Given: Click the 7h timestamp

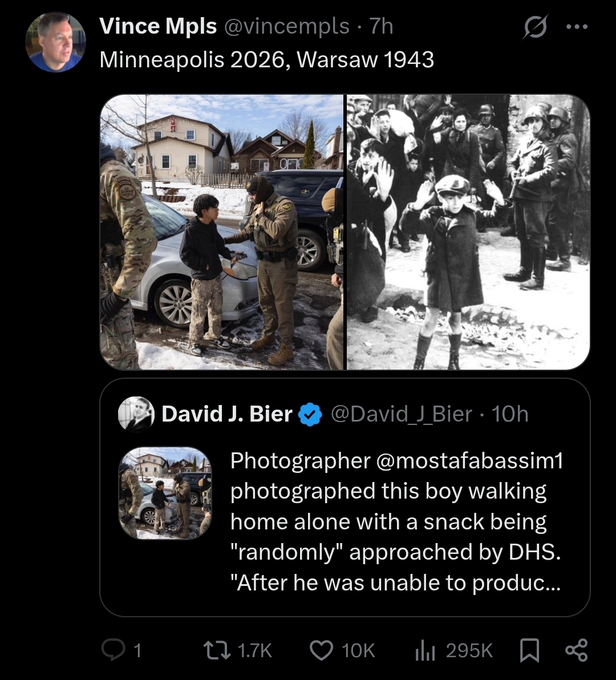Looking at the screenshot, I should [x=381, y=26].
